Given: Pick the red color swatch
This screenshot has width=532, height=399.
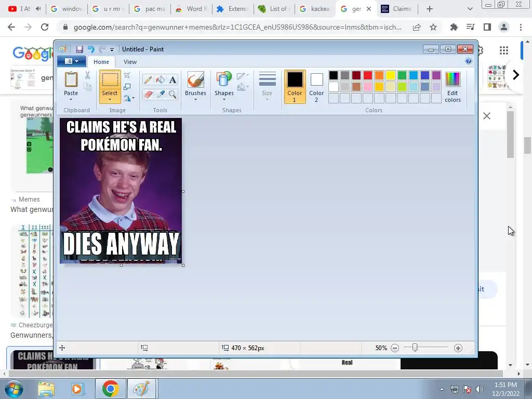Looking at the screenshot, I should coord(368,75).
